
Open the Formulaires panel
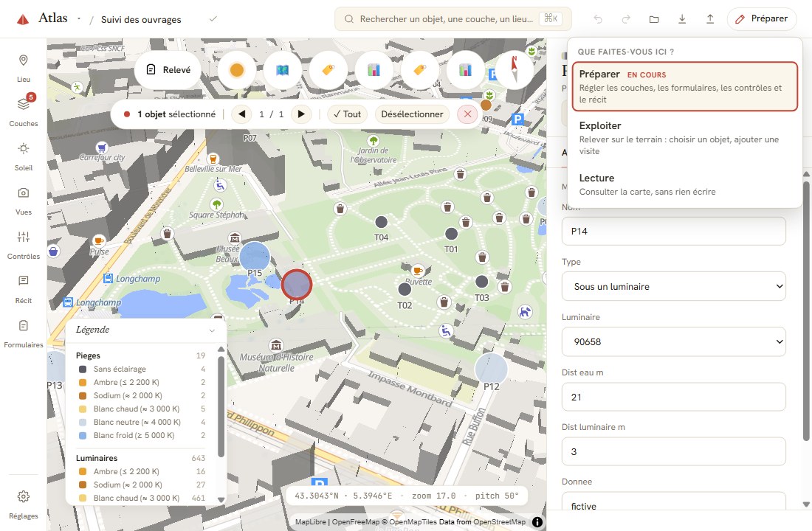(x=24, y=334)
